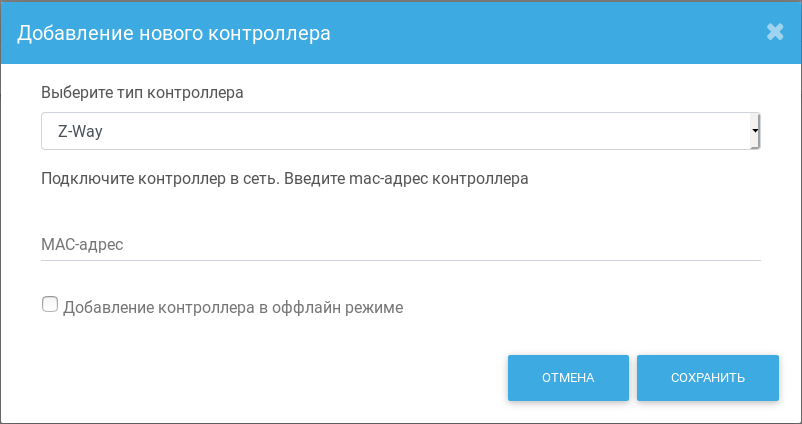Close the add controller dialog

tap(775, 32)
